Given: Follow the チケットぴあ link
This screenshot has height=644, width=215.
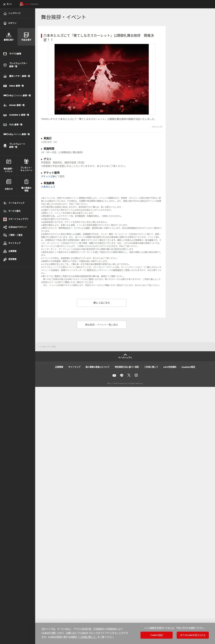Looking at the screenshot, I should (x=48, y=177).
